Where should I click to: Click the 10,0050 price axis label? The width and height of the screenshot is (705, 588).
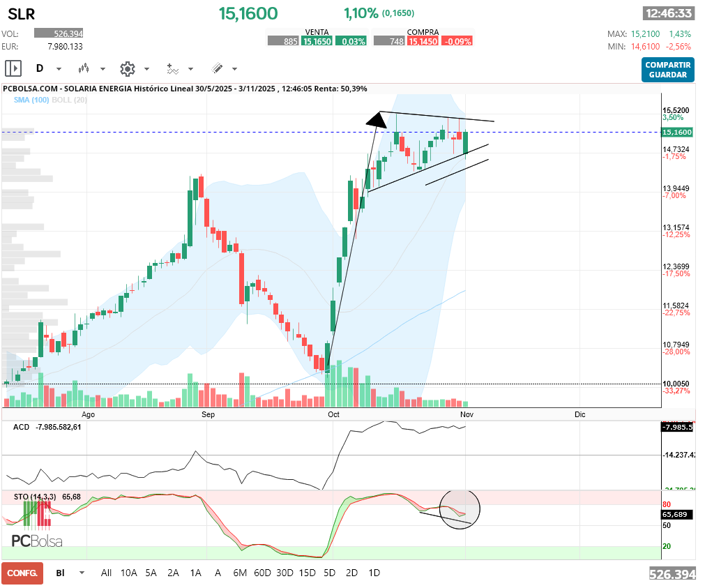pyautogui.click(x=676, y=384)
